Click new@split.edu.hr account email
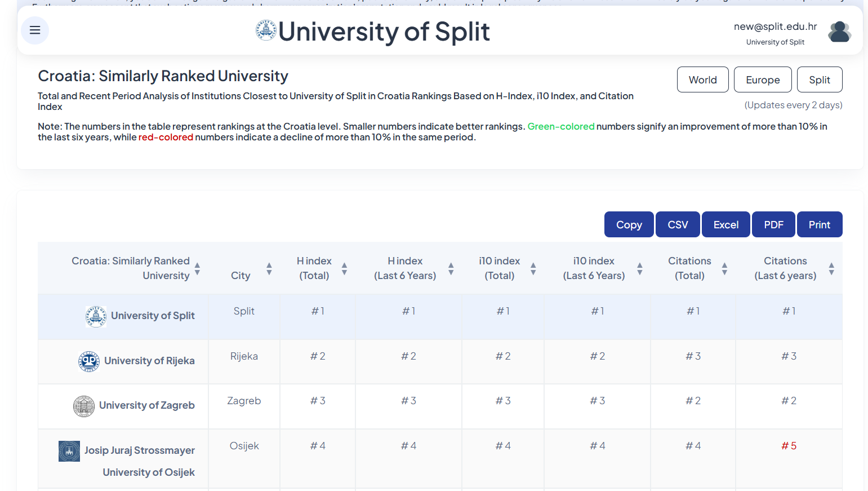The height and width of the screenshot is (491, 868). tap(775, 26)
